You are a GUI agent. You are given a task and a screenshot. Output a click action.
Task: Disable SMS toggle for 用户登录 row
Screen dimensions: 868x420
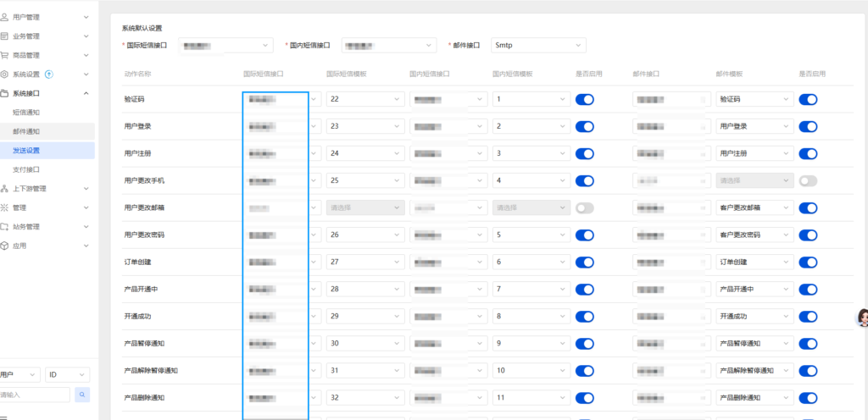(585, 126)
